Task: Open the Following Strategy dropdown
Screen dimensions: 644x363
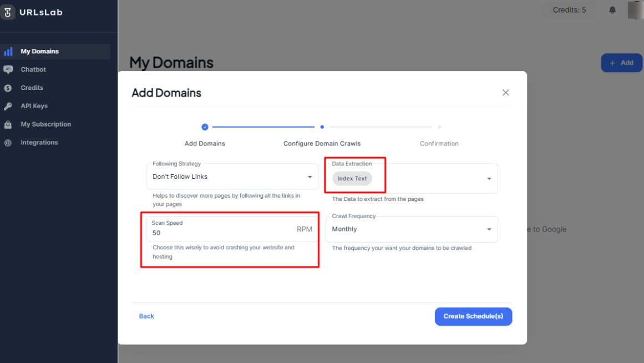Action: [x=310, y=176]
